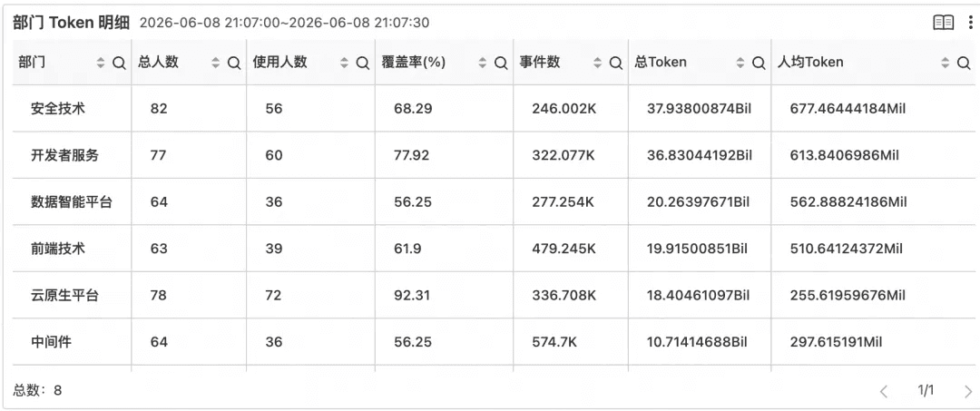Screen dimensions: 980x411
Task: Sort by 人均Token using sort arrows
Action: tap(946, 64)
